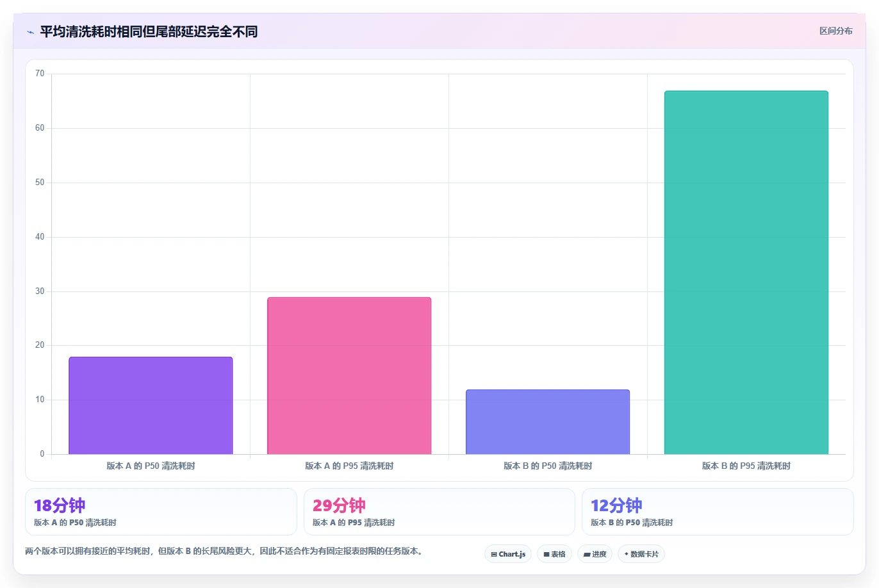The image size is (879, 588).
Task: Click the 12分钟 stat card
Action: pyautogui.click(x=718, y=512)
